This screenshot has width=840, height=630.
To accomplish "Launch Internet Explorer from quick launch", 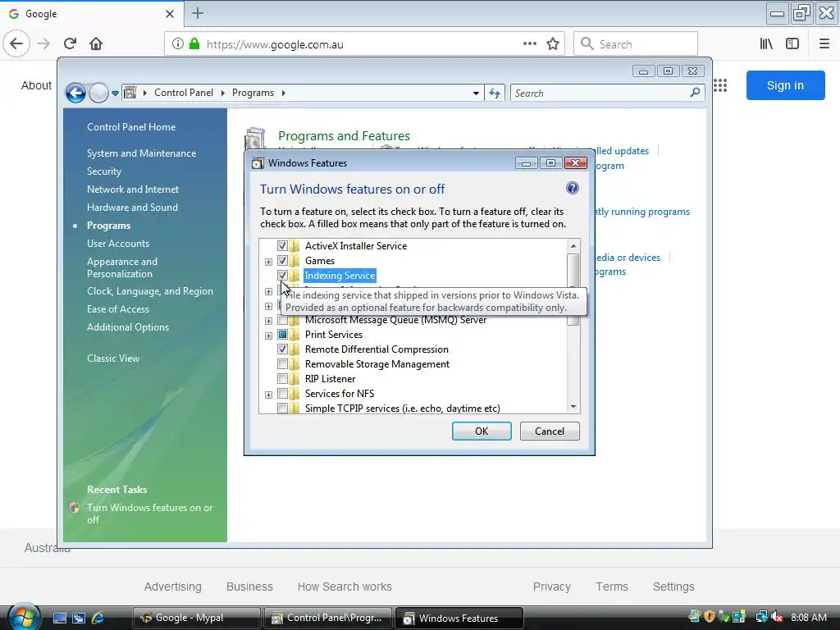I will 98,618.
